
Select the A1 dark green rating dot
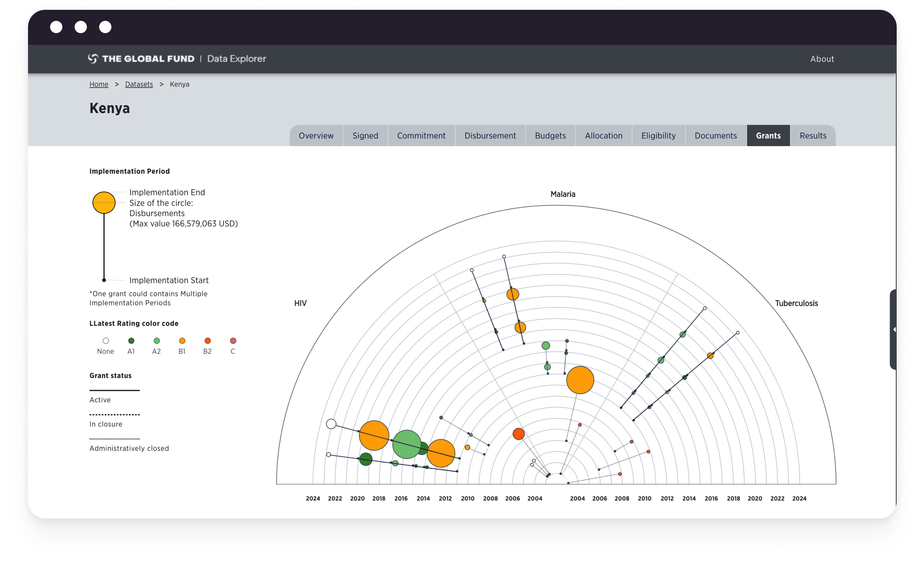click(x=131, y=341)
